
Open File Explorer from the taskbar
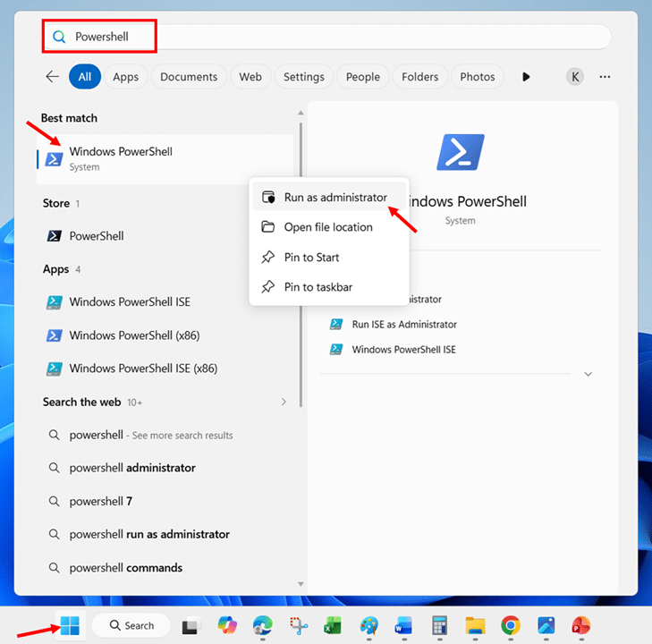475,625
